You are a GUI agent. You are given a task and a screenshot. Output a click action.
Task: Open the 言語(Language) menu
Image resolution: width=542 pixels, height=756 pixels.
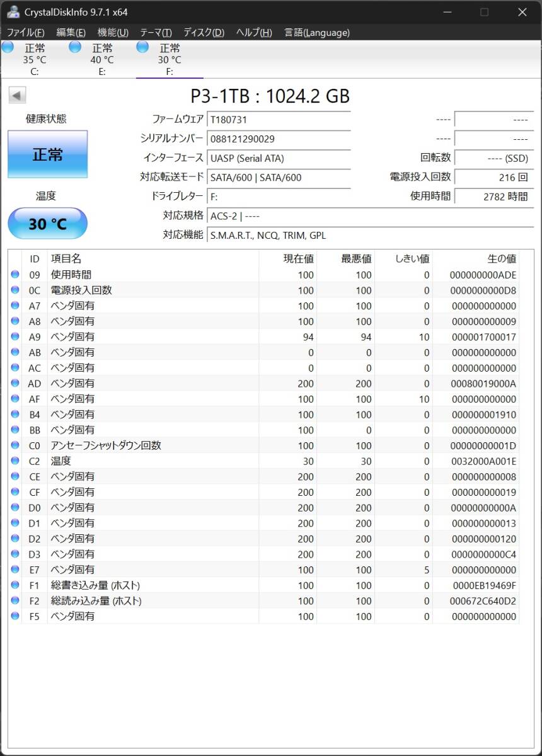[317, 33]
